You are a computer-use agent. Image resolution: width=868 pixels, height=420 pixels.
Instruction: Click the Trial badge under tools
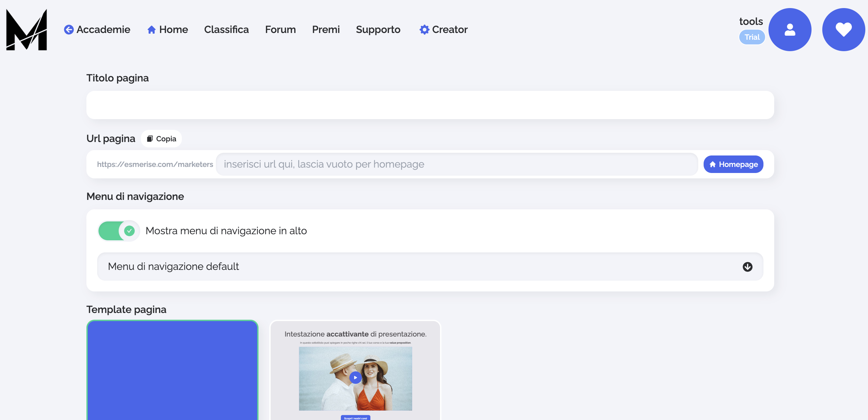coord(752,37)
